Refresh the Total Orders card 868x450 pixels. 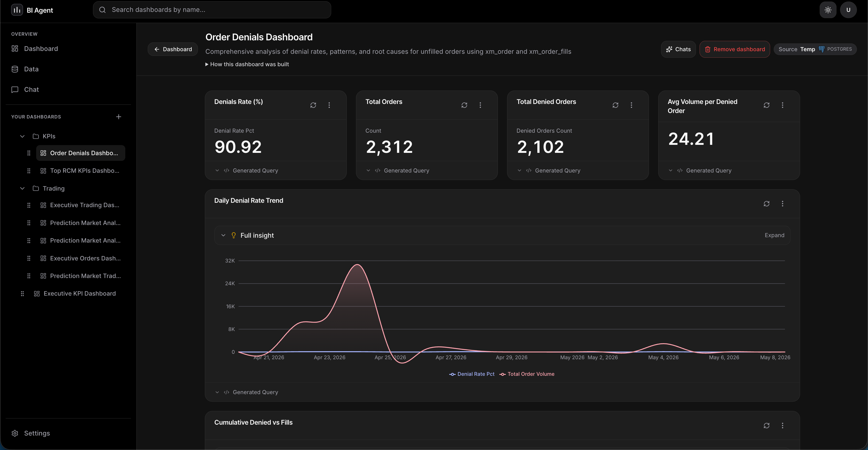click(464, 105)
